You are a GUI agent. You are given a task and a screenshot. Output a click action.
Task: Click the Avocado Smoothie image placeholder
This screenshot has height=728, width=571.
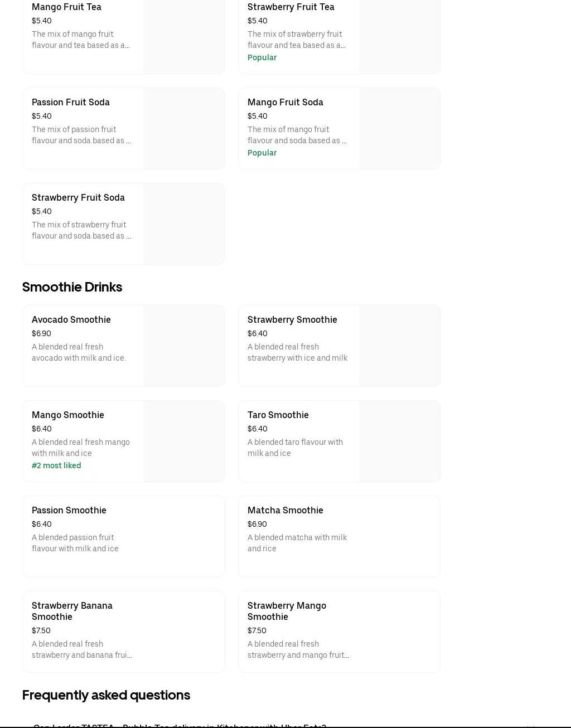tap(183, 346)
